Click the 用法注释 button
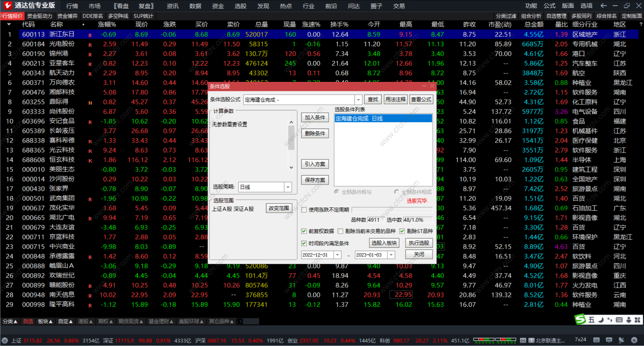 [x=395, y=99]
